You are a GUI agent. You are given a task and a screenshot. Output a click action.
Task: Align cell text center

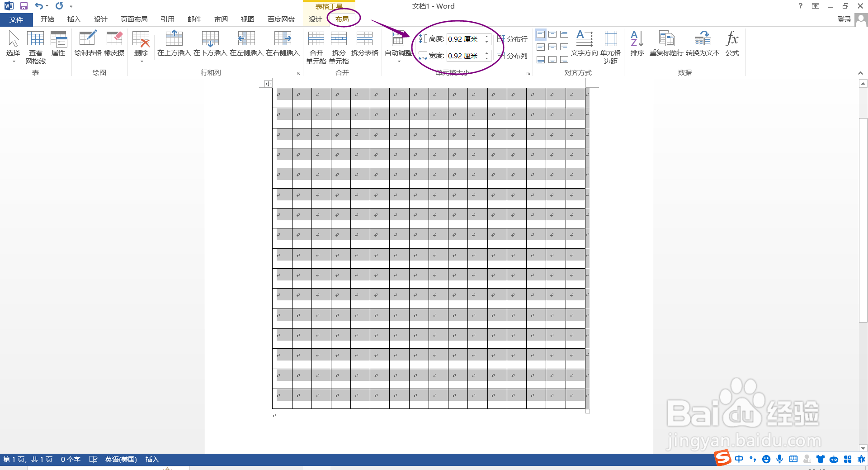coord(552,47)
